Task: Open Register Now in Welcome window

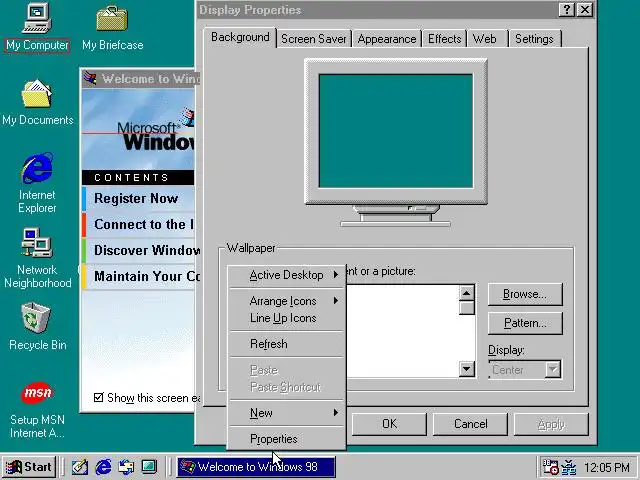Action: [138, 199]
